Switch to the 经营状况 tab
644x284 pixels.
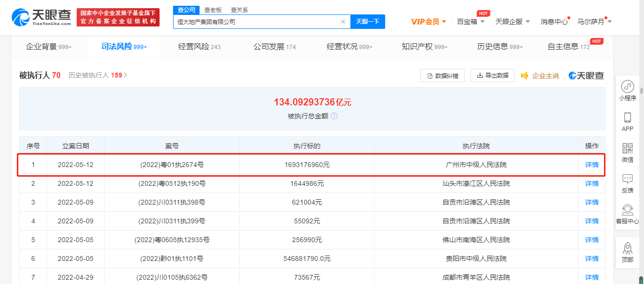(x=349, y=47)
